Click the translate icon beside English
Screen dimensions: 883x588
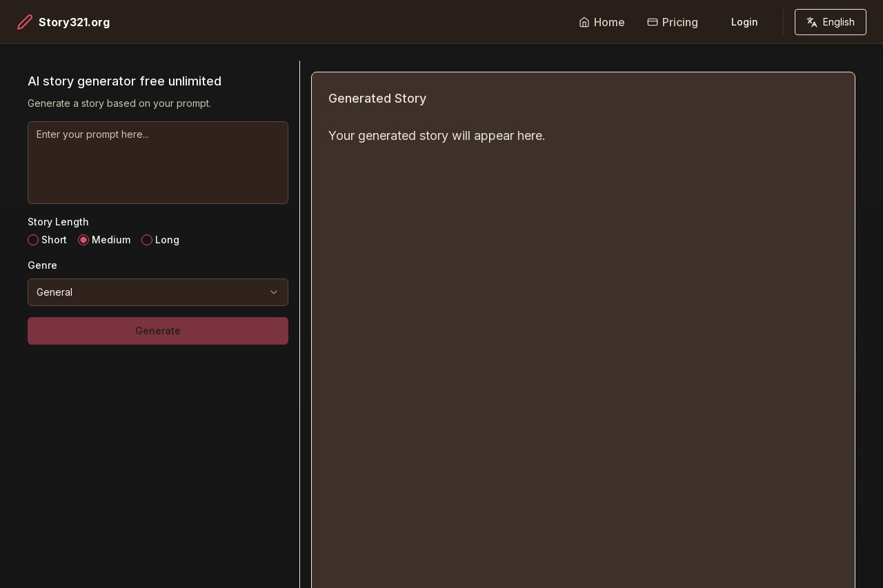point(812,22)
